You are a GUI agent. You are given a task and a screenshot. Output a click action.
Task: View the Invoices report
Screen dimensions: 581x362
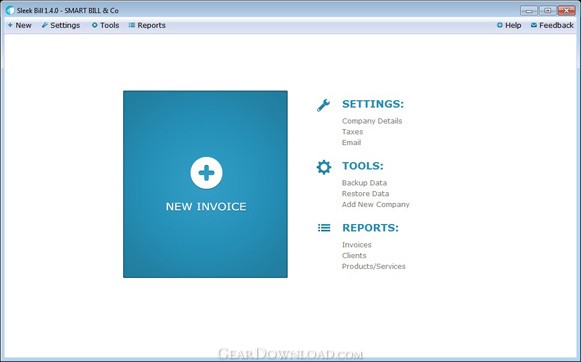(x=356, y=245)
